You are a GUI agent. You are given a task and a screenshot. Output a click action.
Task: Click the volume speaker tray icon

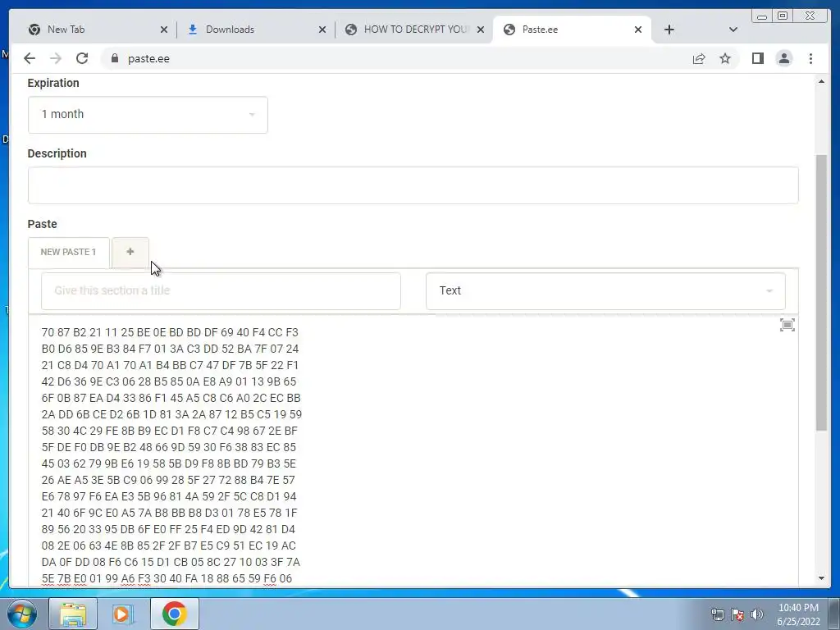coord(756,614)
